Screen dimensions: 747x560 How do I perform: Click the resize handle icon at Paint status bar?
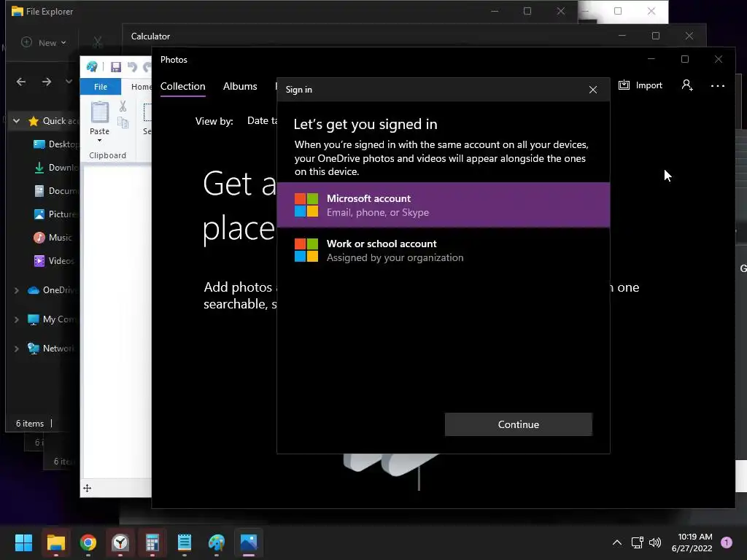(x=88, y=488)
